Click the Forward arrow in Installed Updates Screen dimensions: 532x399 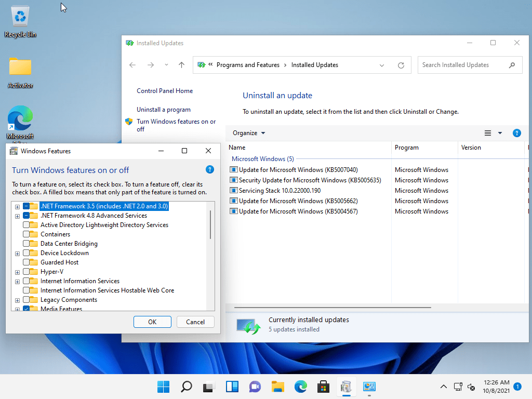151,65
